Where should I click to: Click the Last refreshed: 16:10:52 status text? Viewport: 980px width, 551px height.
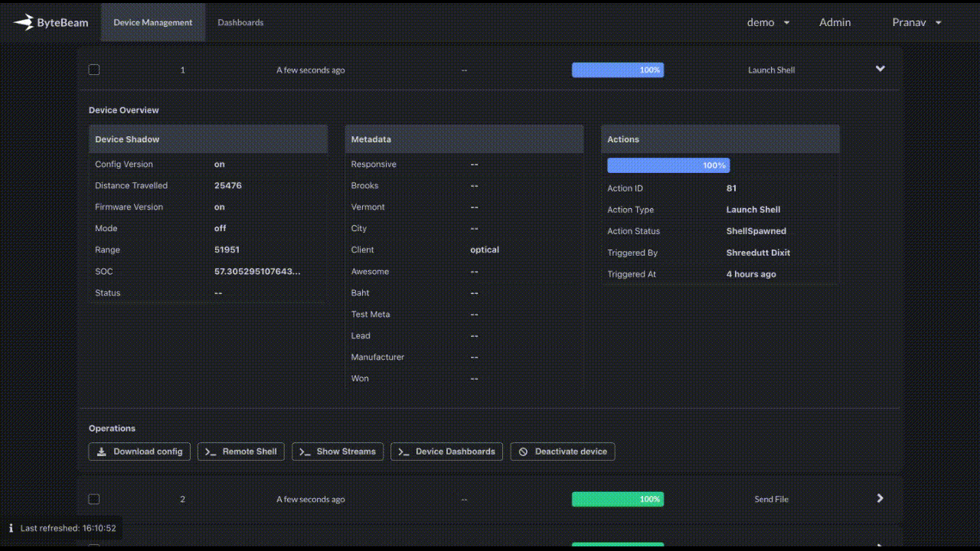68,528
